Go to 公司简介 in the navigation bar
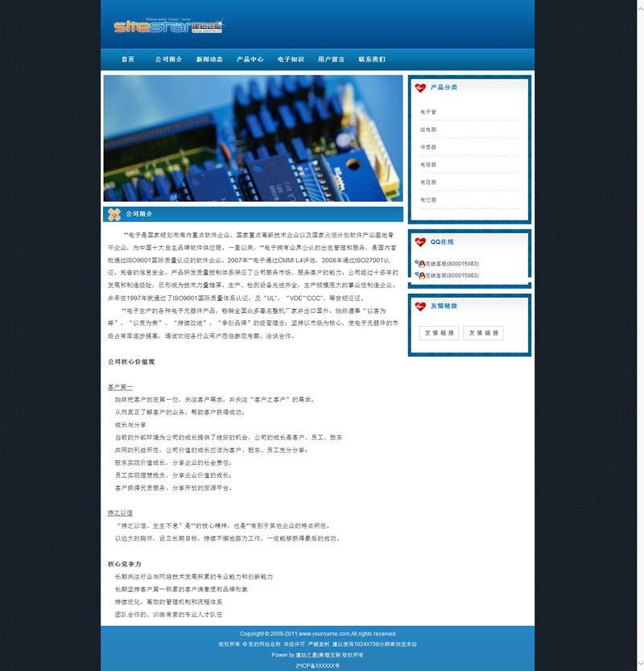This screenshot has width=644, height=671. [168, 60]
